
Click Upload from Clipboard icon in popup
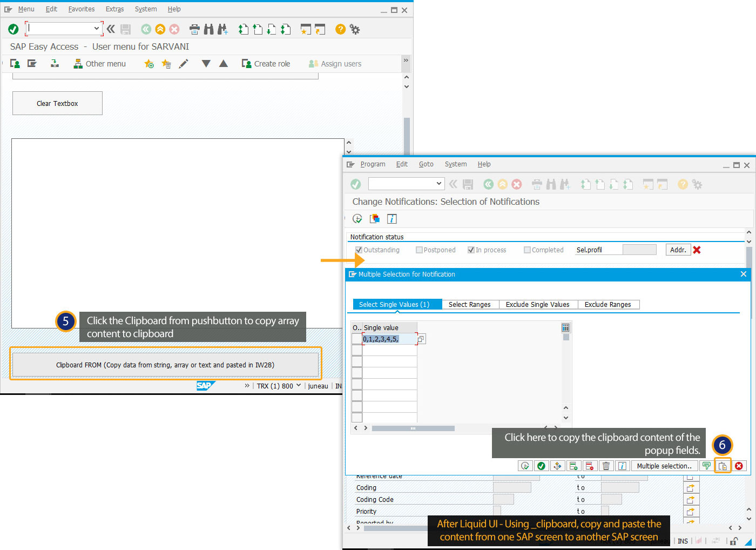point(723,466)
